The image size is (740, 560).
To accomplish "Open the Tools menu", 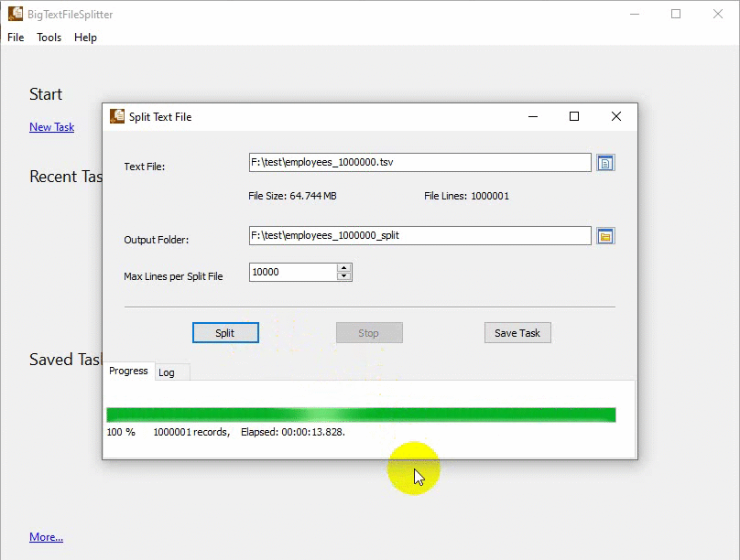I will pos(49,38).
